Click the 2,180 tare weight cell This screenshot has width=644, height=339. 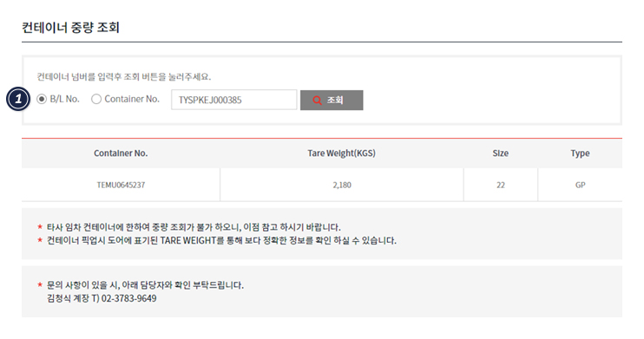point(342,185)
